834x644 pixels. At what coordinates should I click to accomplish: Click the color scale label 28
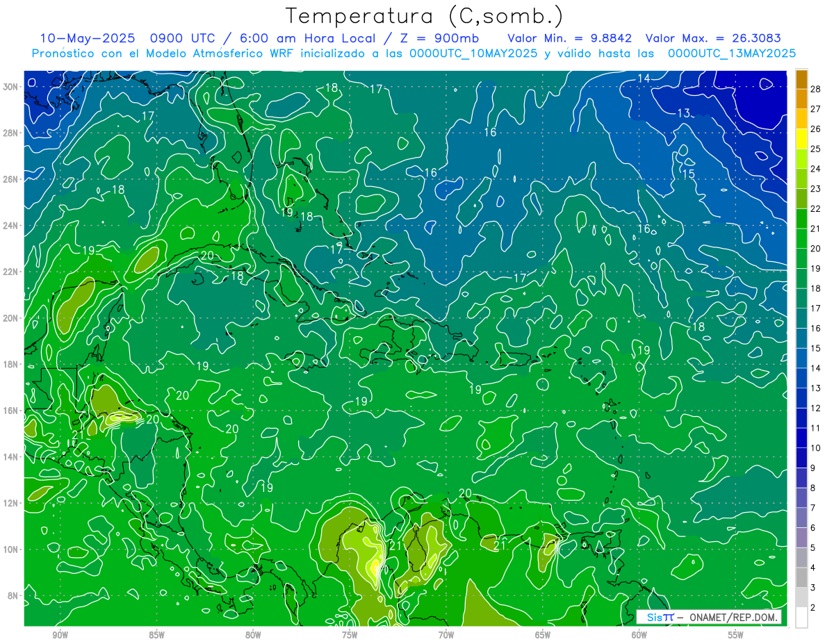tap(816, 89)
